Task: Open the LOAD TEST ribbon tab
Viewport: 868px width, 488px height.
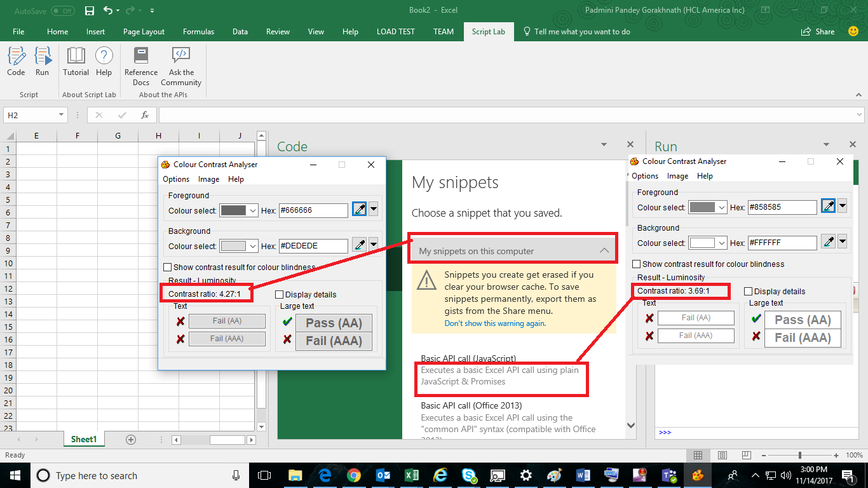Action: 396,31
